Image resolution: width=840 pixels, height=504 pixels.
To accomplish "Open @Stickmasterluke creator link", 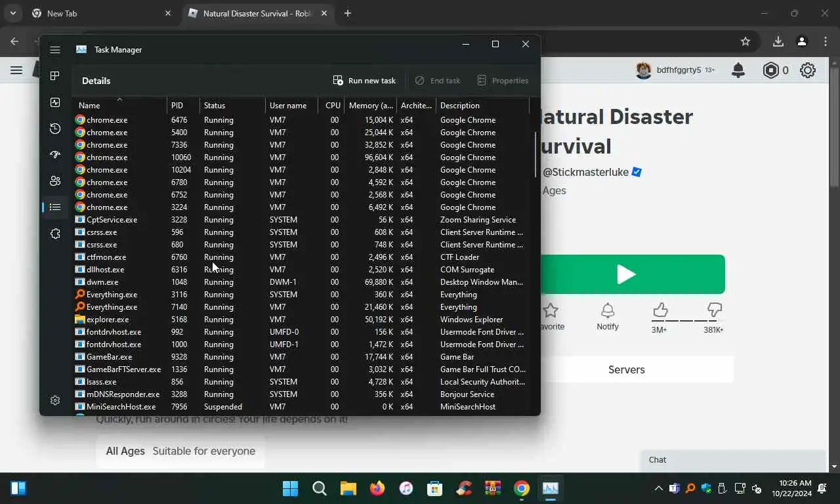I will point(586,173).
